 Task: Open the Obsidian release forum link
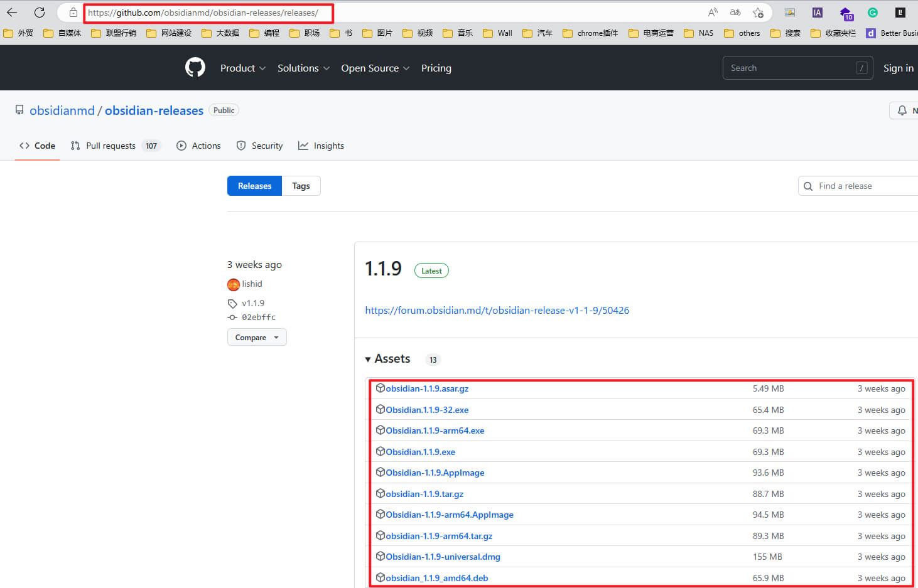pyautogui.click(x=497, y=310)
